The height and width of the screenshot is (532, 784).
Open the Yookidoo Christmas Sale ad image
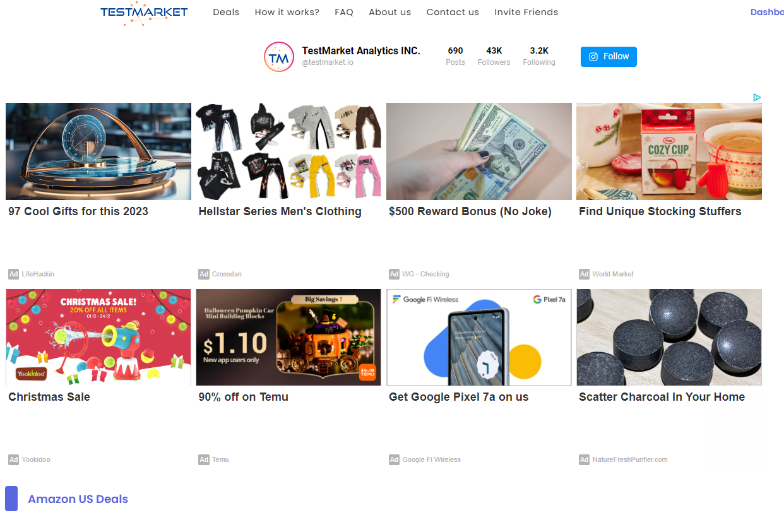[x=98, y=337]
